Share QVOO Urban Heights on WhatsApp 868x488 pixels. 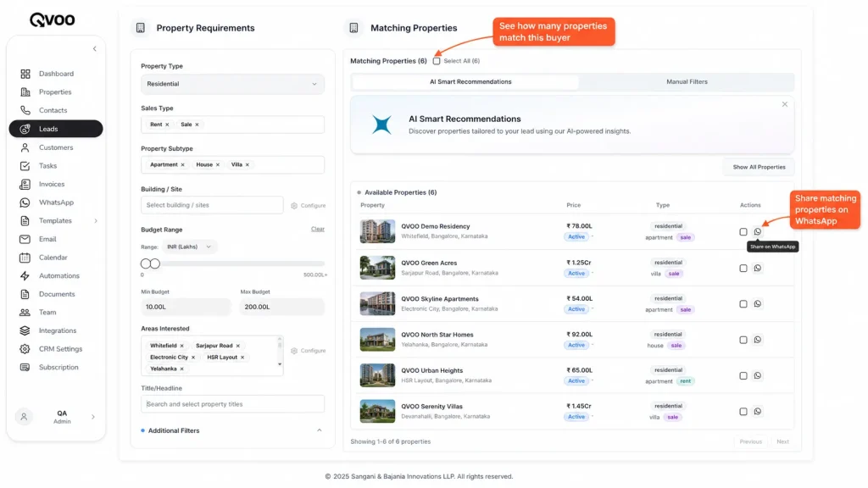(757, 375)
